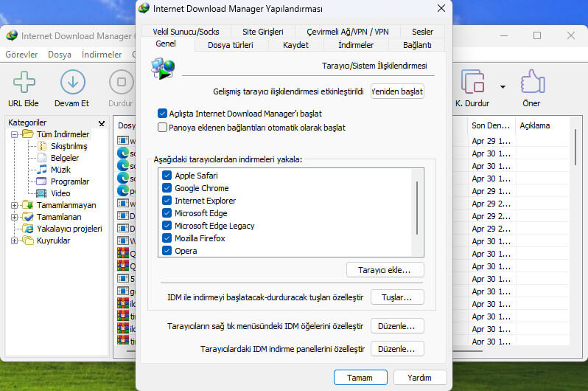Click Düzenle... for right-click menu IDM items
The image size is (588, 391).
[x=397, y=326]
